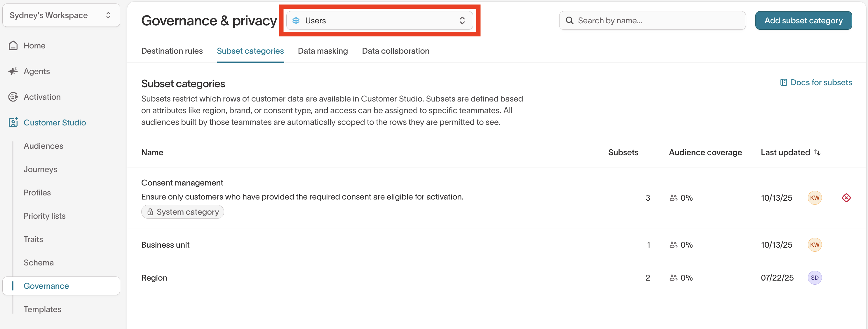Open Agents via sparkle icon
The width and height of the screenshot is (868, 329).
click(x=13, y=71)
